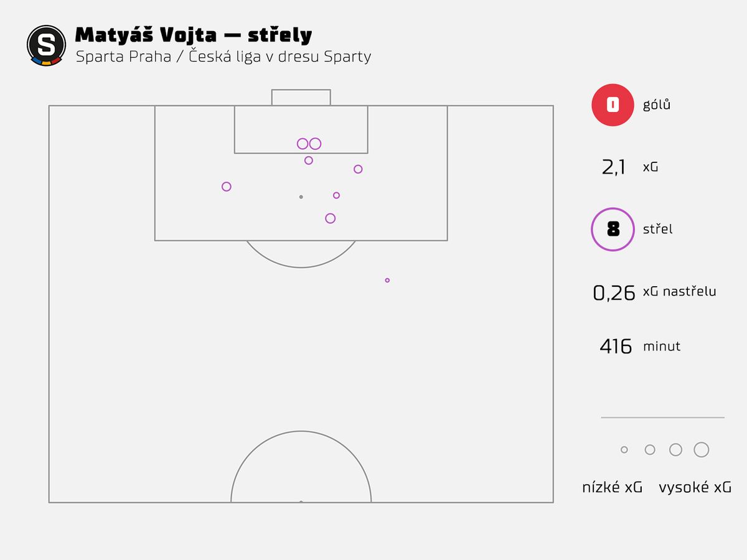747x560 pixels.
Task: Click the 'střel' label beside the purple circle
Action: click(x=658, y=230)
